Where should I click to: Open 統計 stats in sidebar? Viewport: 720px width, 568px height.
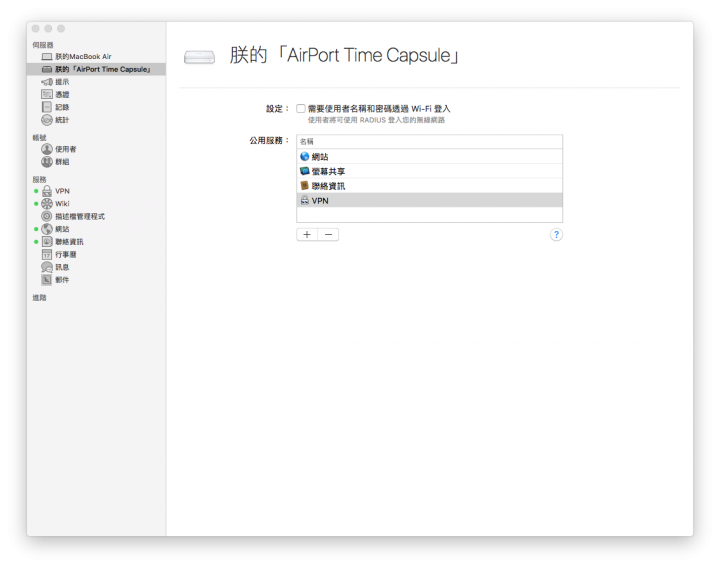pos(55,120)
